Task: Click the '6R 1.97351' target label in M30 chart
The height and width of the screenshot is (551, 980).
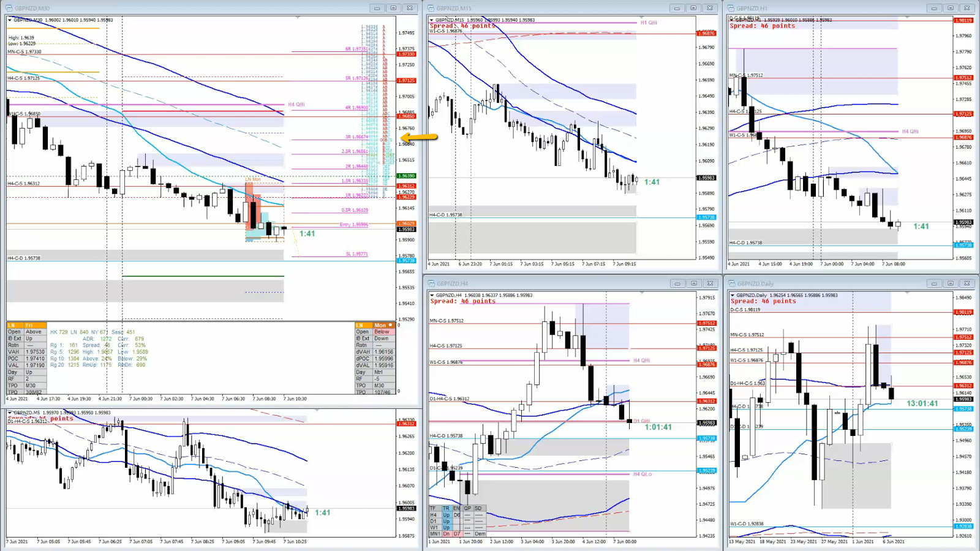Action: [x=356, y=49]
